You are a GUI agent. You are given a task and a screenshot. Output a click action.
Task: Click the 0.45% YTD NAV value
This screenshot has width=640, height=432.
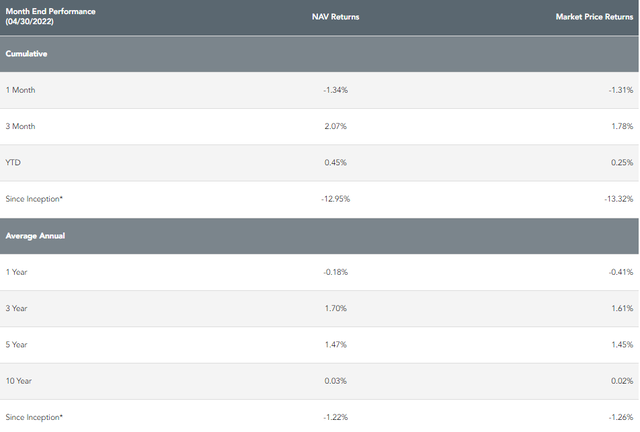point(337,163)
